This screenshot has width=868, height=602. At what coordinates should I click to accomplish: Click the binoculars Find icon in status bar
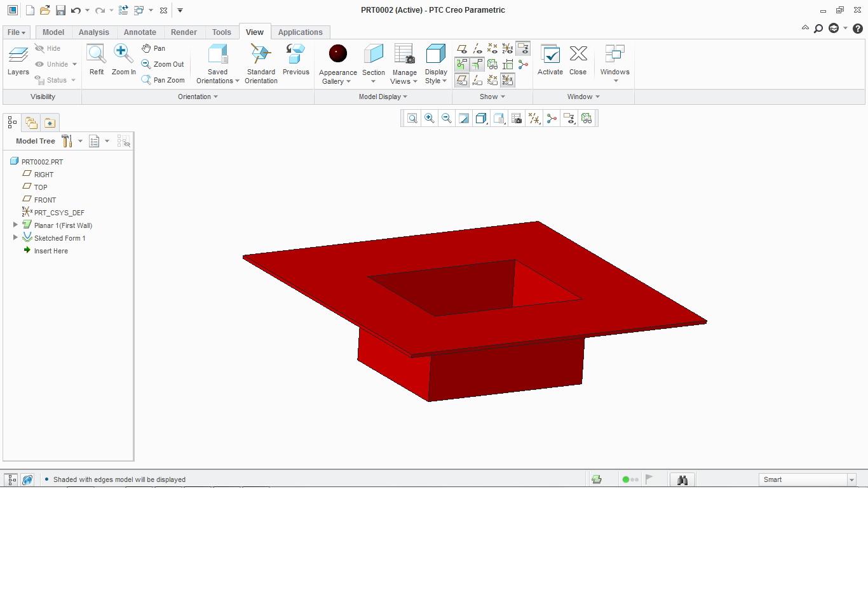[x=682, y=480]
